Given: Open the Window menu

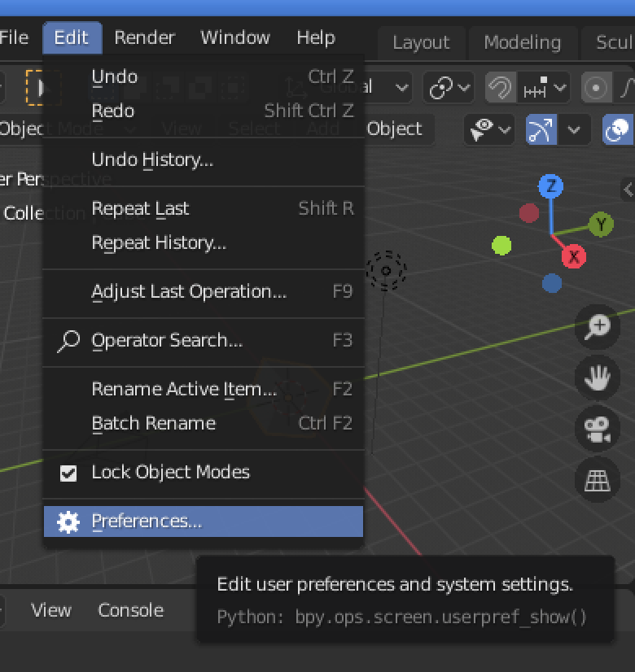Looking at the screenshot, I should point(235,37).
